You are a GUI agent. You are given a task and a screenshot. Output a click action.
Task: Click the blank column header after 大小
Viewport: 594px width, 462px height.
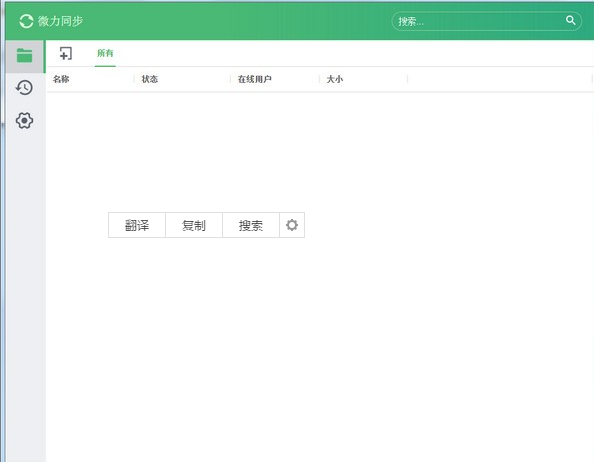(500, 79)
